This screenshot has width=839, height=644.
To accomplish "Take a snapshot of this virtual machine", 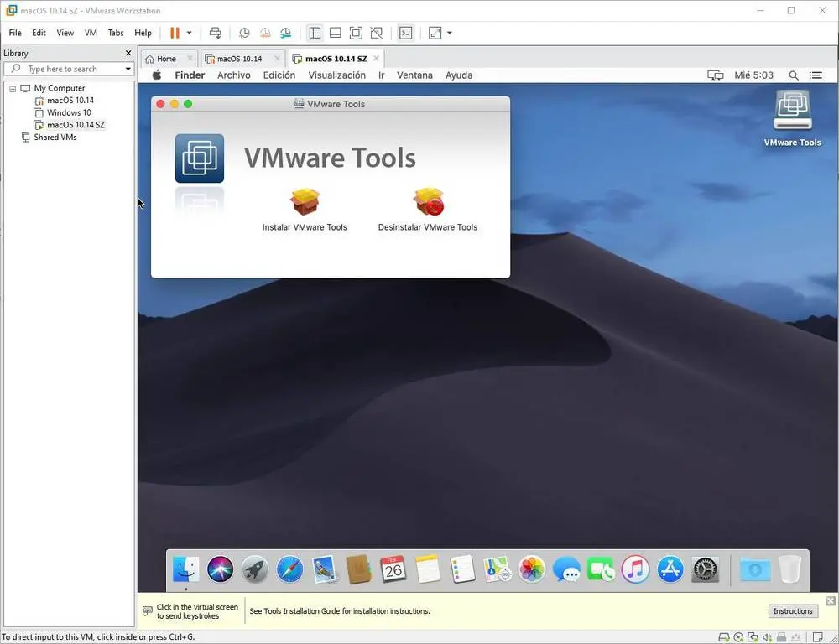I will pos(244,33).
